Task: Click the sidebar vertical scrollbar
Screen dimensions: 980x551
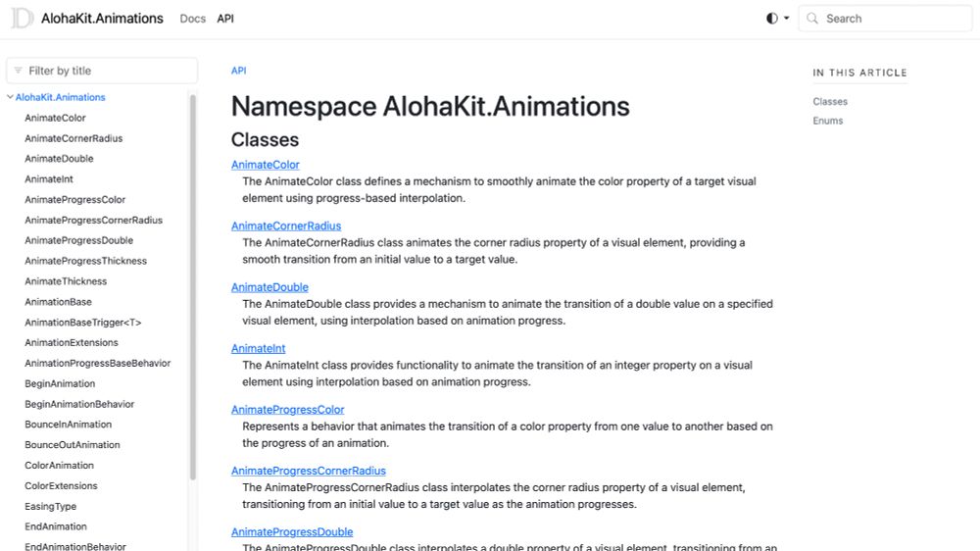Action: click(192, 287)
